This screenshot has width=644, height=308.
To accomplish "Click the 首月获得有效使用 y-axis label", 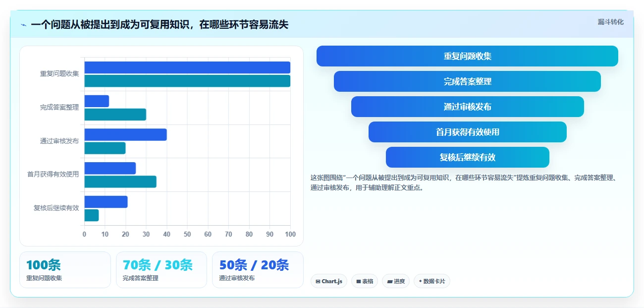I will coord(53,174).
